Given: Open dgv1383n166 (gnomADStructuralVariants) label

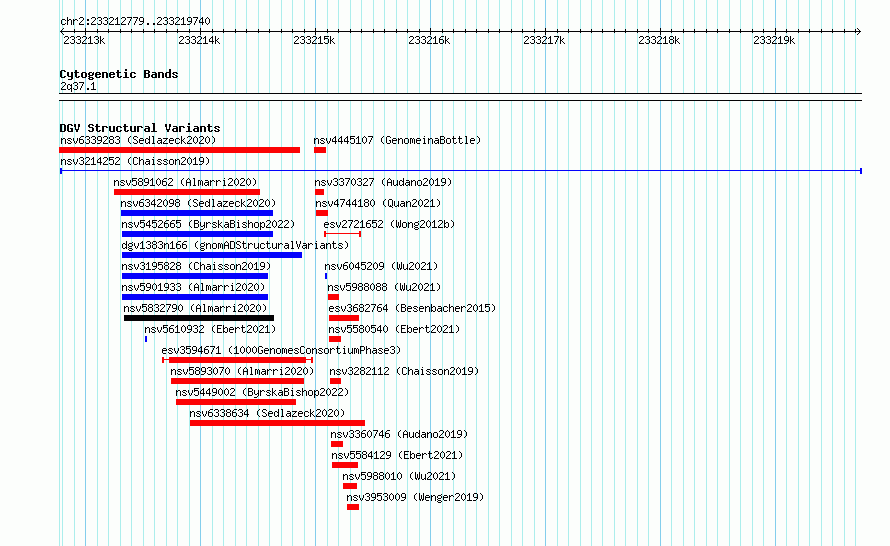Looking at the screenshot, I should pyautogui.click(x=235, y=245).
